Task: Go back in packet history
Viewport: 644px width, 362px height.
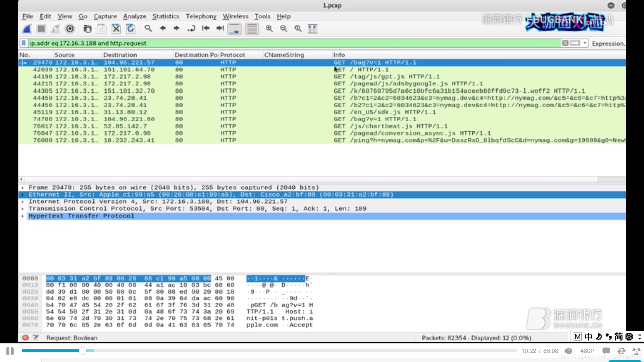Action: [163, 29]
